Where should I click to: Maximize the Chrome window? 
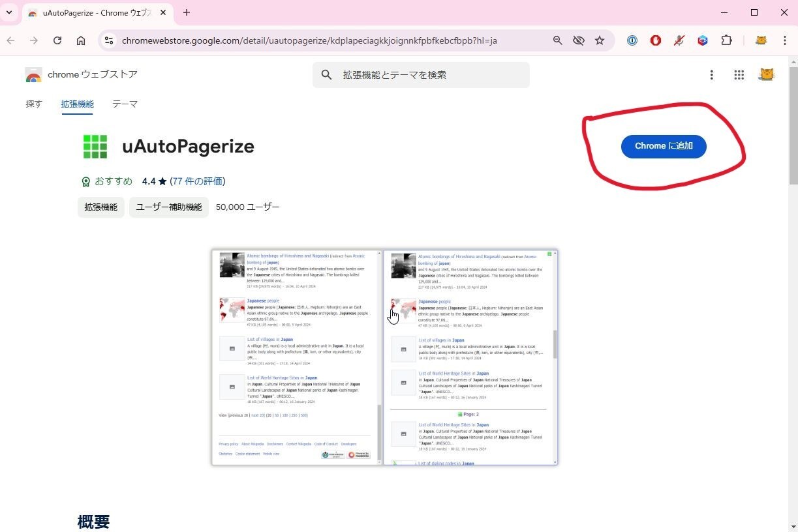point(754,12)
